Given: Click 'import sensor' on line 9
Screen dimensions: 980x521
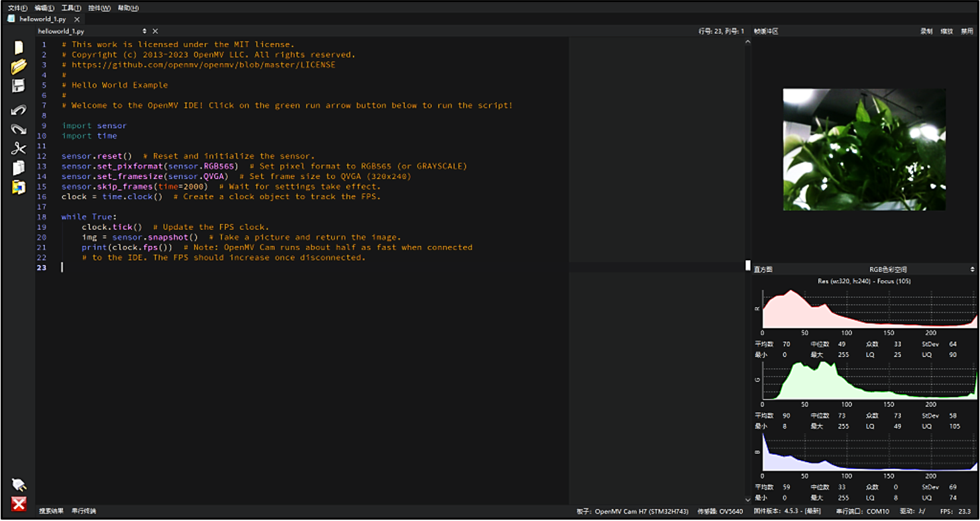Looking at the screenshot, I should tap(94, 126).
